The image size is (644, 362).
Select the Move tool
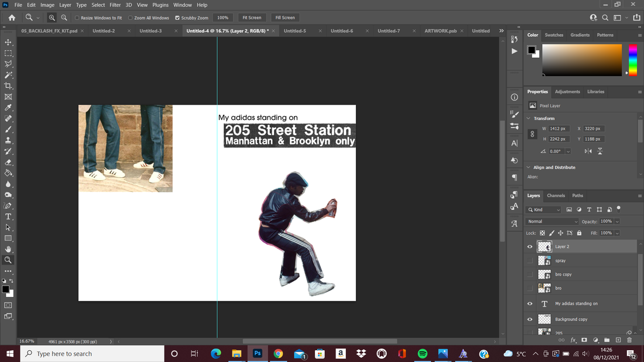pyautogui.click(x=8, y=42)
